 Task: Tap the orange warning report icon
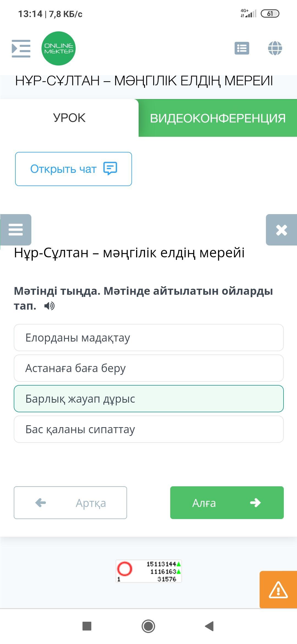click(278, 590)
